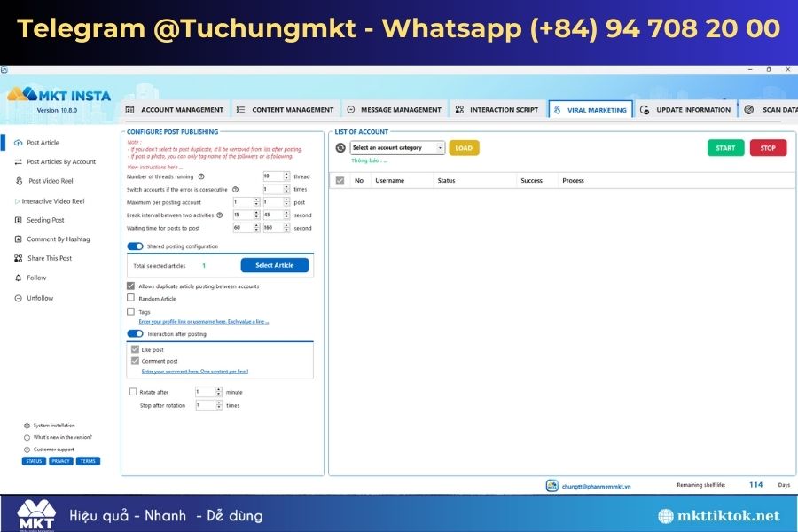Open Enter your comment here link

coord(195,372)
